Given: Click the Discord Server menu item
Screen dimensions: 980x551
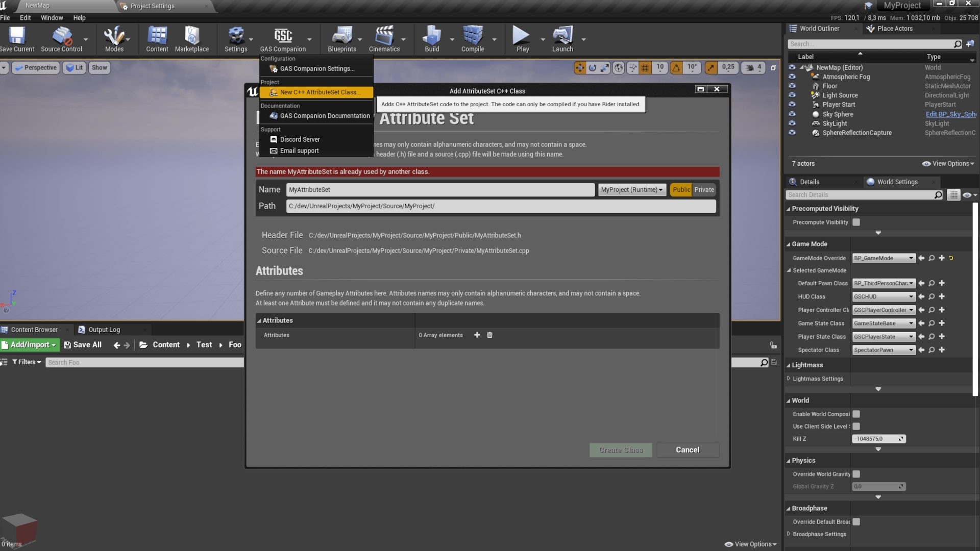Looking at the screenshot, I should pyautogui.click(x=300, y=139).
